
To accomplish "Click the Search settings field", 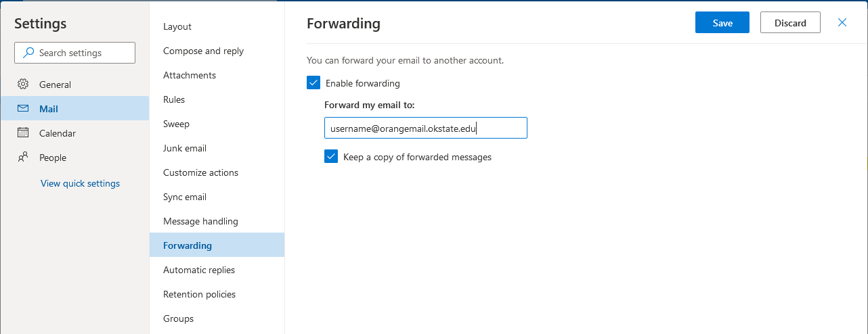I will (74, 53).
